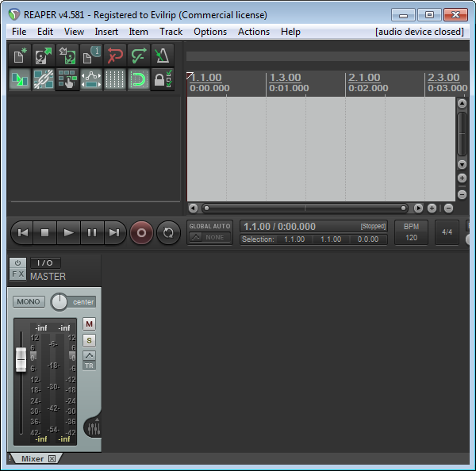Open project using the disk arrow icon
Screen dimensions: 476x471
[x=44, y=56]
